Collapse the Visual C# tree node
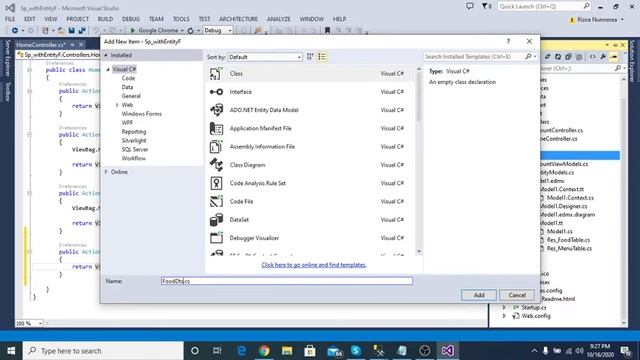The width and height of the screenshot is (640, 360). (x=108, y=69)
